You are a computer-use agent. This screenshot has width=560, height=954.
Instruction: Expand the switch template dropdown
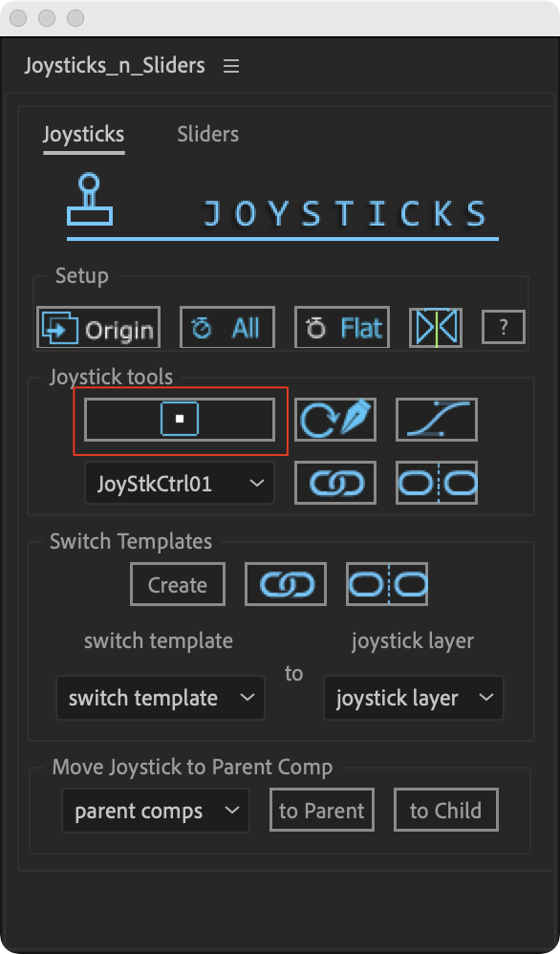[161, 698]
